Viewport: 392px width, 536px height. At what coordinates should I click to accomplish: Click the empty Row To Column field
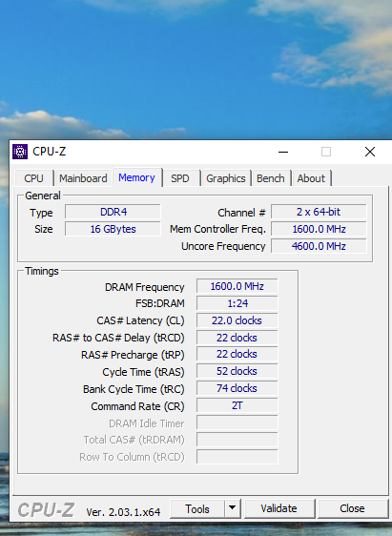click(237, 457)
